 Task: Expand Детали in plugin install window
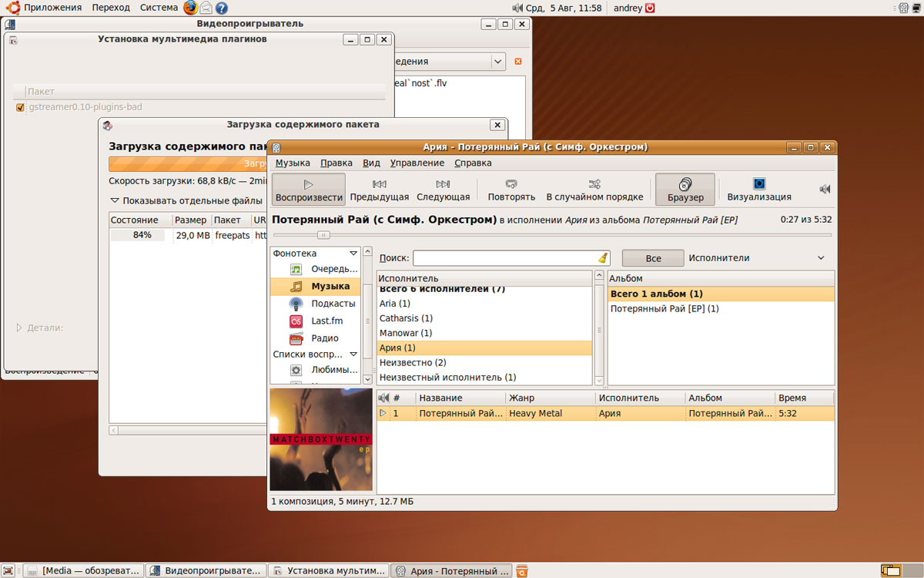(x=39, y=328)
